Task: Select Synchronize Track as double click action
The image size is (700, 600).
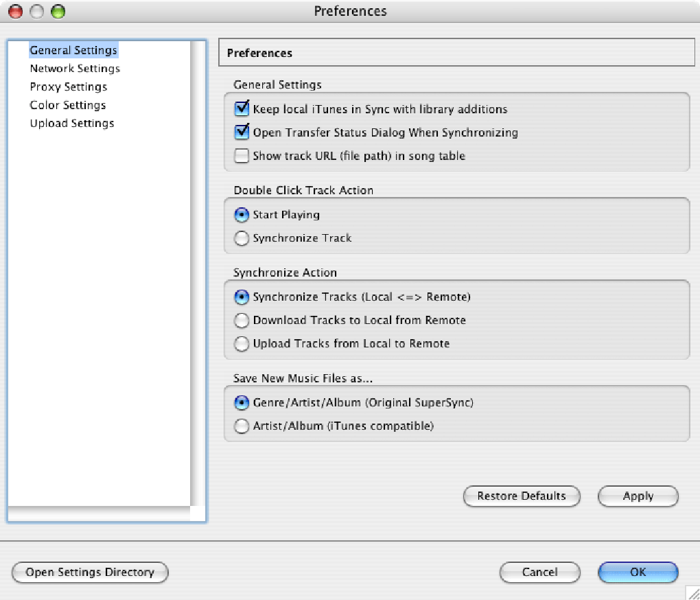Action: pos(242,238)
